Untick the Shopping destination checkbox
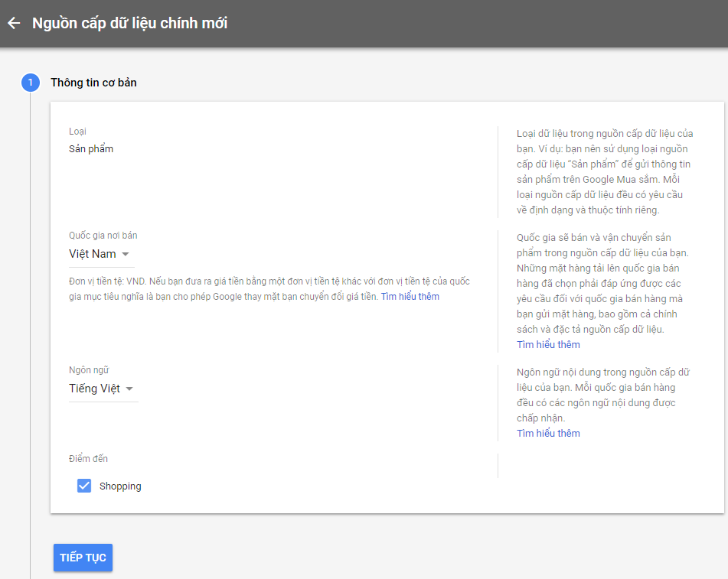The image size is (728, 579). [x=84, y=486]
